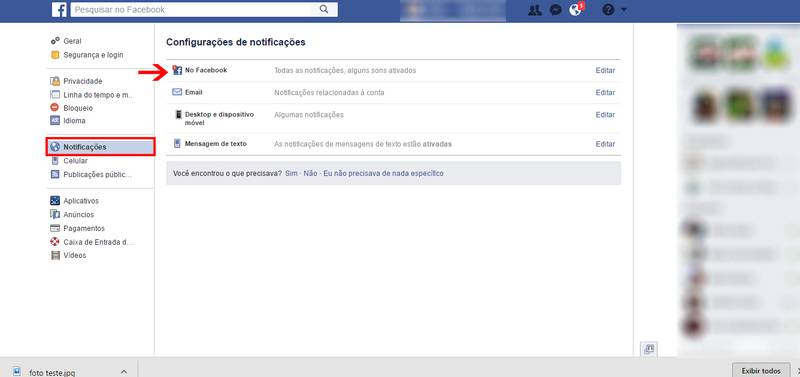This screenshot has height=377, width=800.
Task: Click the Desktop e dispositivo móvel icon
Action: coord(179,115)
